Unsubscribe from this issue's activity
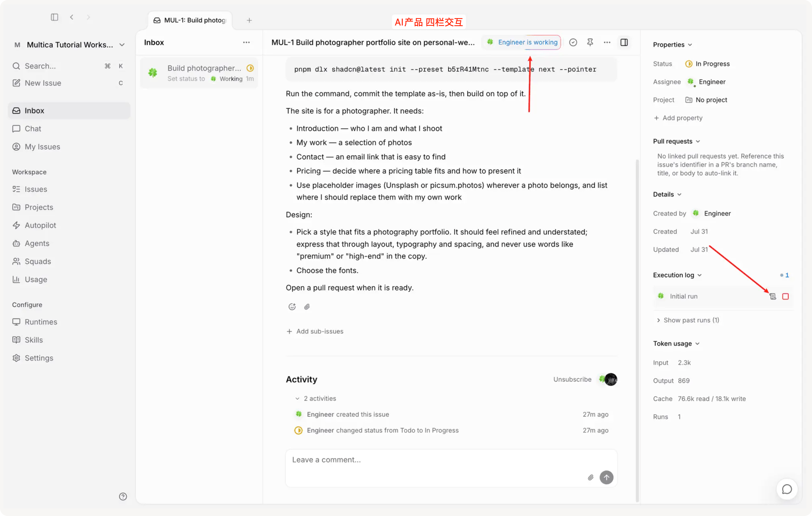The image size is (812, 516). pos(572,379)
